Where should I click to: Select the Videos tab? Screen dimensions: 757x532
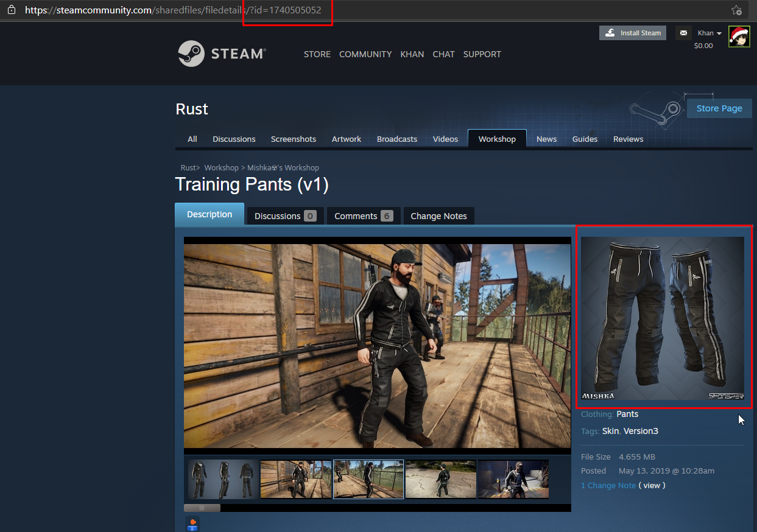point(445,139)
